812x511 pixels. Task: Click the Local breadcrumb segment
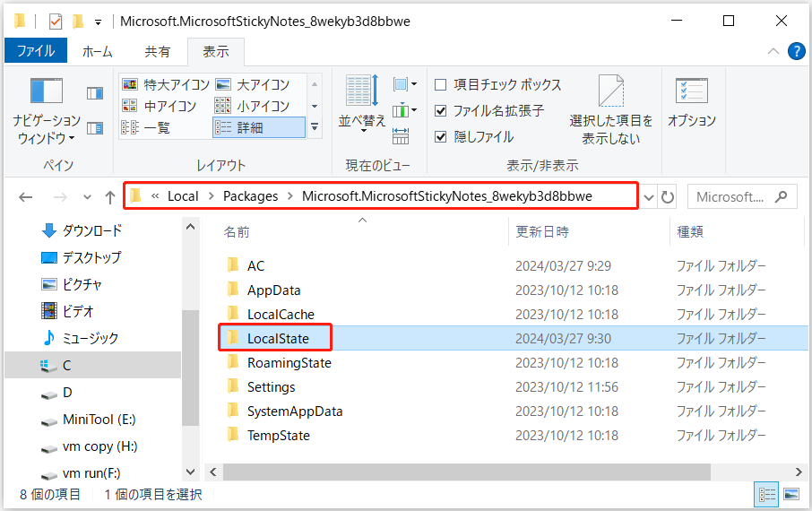pos(183,196)
